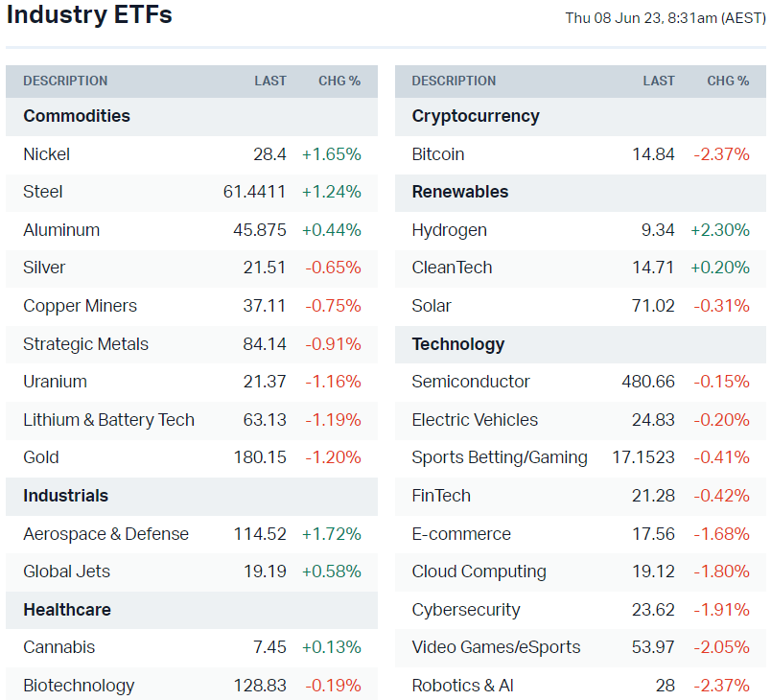This screenshot has height=700, width=771.
Task: Select the Steel ETF entry
Action: point(43,192)
